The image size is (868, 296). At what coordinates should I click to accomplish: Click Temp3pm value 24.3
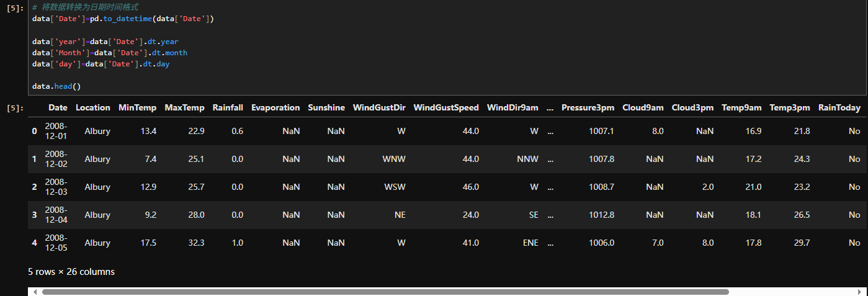pyautogui.click(x=802, y=159)
